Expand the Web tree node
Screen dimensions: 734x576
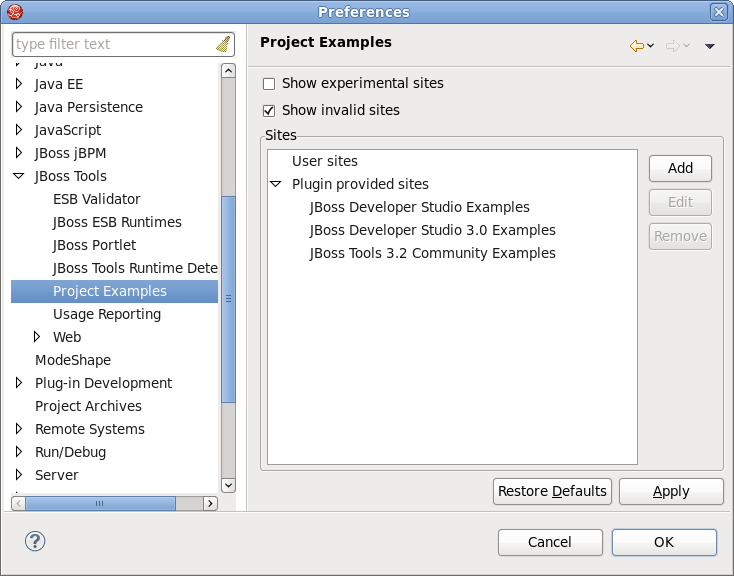click(38, 337)
